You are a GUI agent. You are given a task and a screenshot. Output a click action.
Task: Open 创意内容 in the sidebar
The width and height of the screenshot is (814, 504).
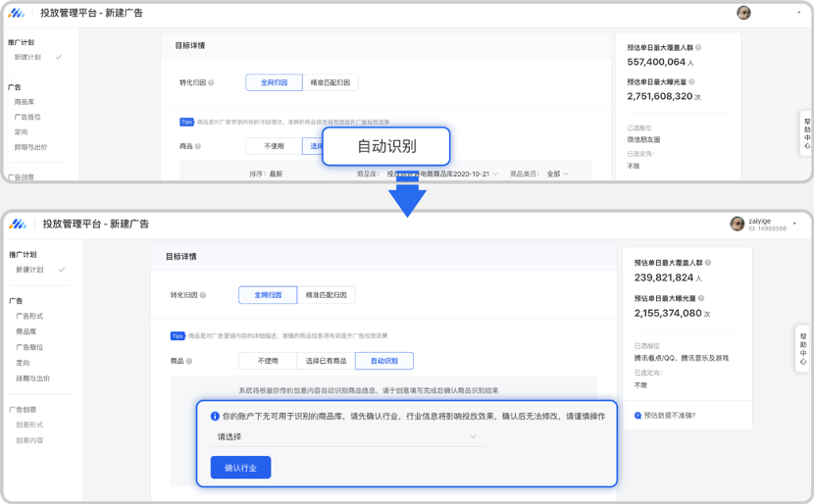click(29, 440)
